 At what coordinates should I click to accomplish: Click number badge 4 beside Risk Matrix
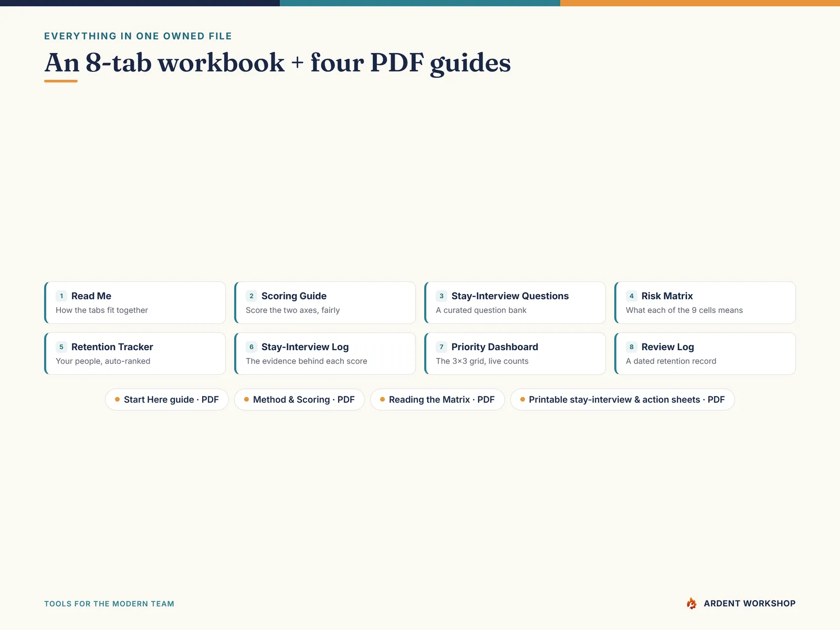[632, 296]
